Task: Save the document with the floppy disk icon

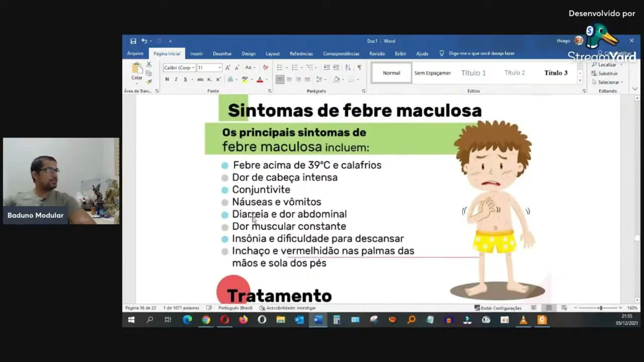Action: tap(133, 41)
